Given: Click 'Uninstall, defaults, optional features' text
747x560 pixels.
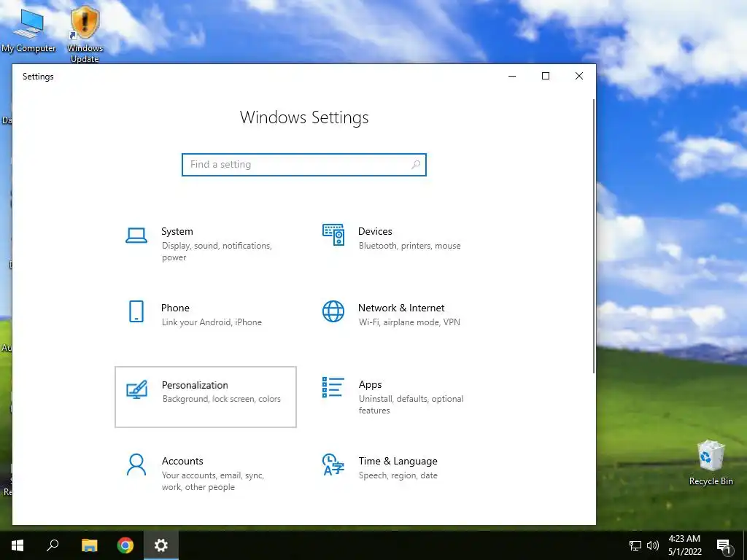Looking at the screenshot, I should pos(411,404).
